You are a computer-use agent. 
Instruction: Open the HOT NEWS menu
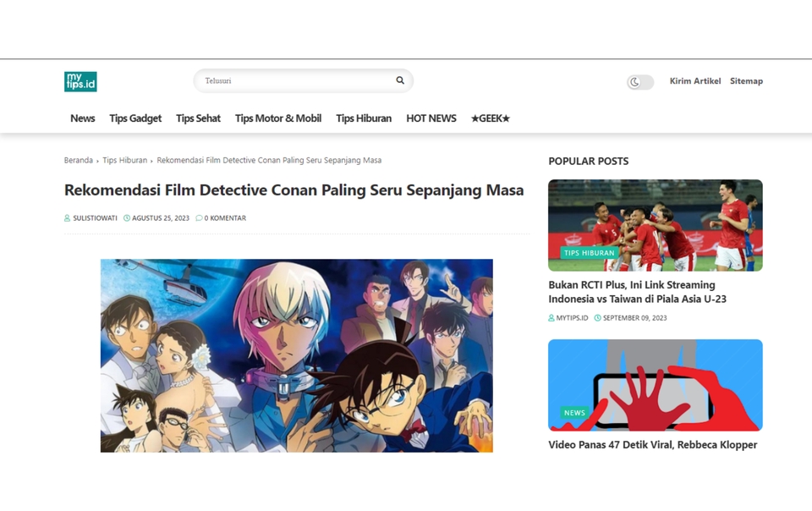(x=431, y=118)
